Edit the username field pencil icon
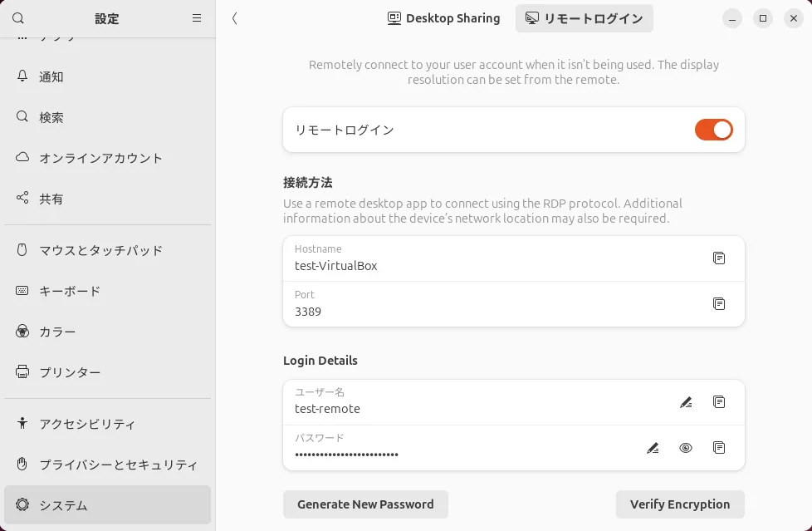Image resolution: width=812 pixels, height=531 pixels. [686, 402]
